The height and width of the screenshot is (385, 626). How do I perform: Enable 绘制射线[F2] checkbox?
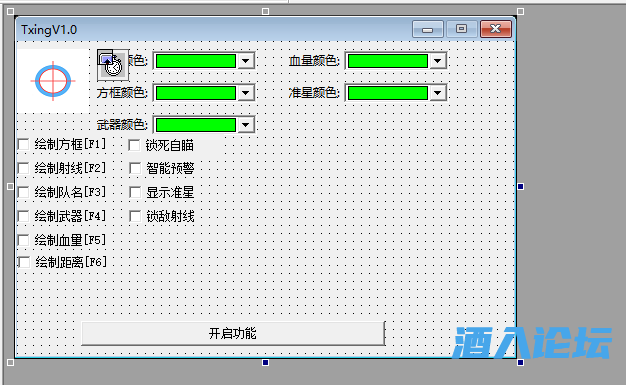tap(24, 168)
